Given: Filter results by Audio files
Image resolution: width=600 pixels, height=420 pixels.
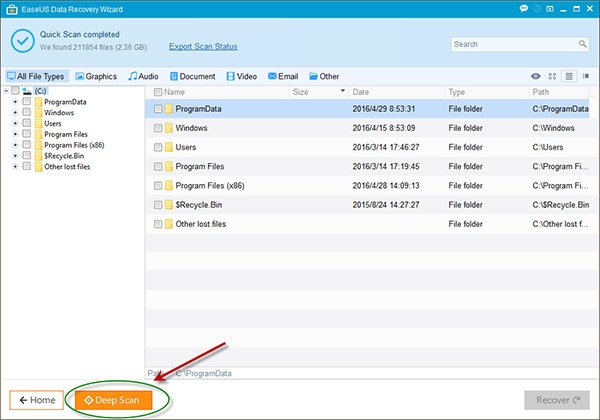Looking at the screenshot, I should pyautogui.click(x=145, y=76).
